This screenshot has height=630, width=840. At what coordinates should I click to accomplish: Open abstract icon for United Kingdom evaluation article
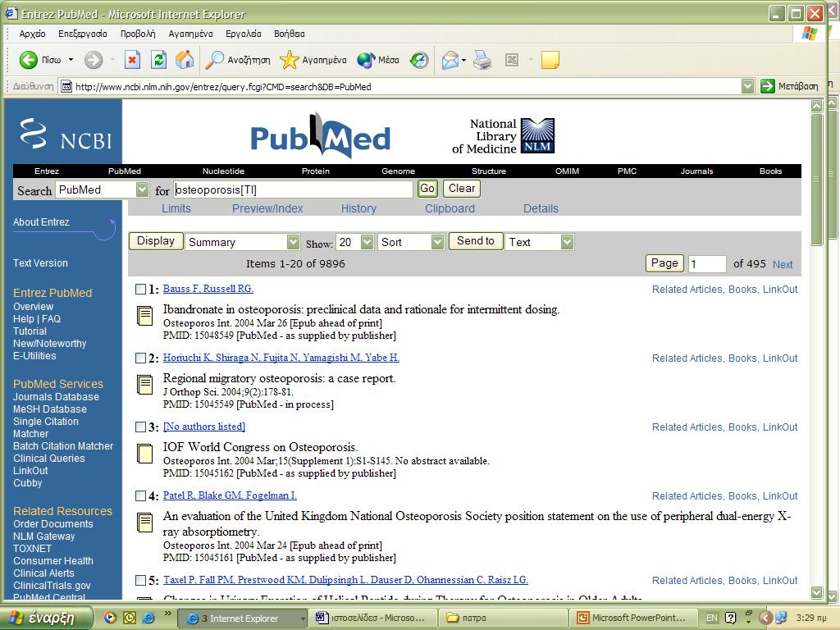pos(144,523)
